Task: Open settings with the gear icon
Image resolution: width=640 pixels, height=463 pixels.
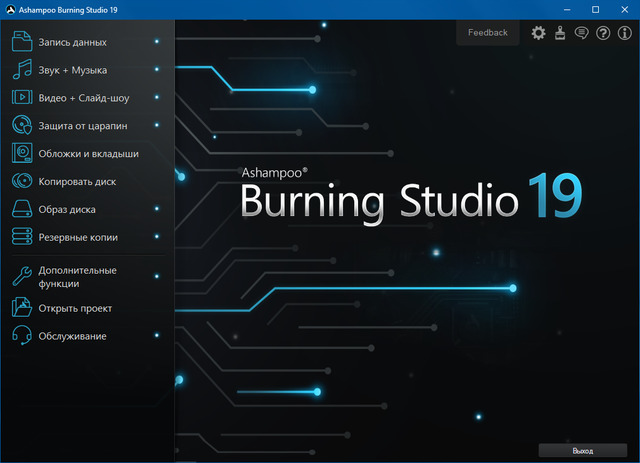Action: [539, 33]
